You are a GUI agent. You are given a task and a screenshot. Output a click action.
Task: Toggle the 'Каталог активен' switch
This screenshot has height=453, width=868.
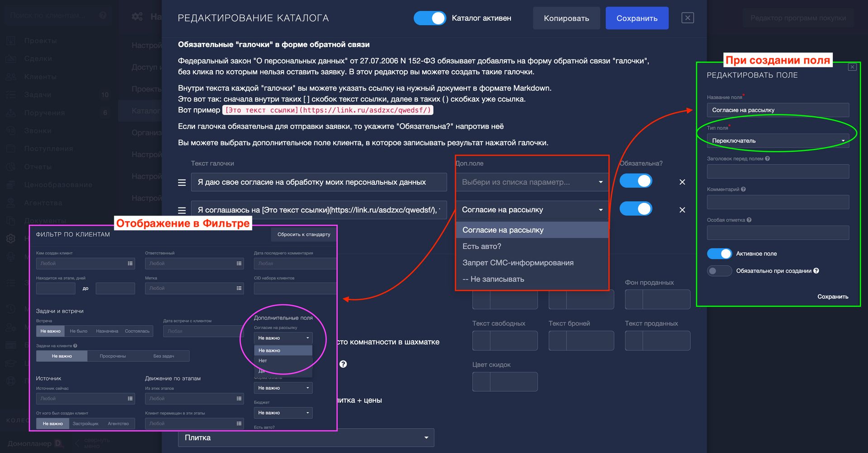click(429, 18)
